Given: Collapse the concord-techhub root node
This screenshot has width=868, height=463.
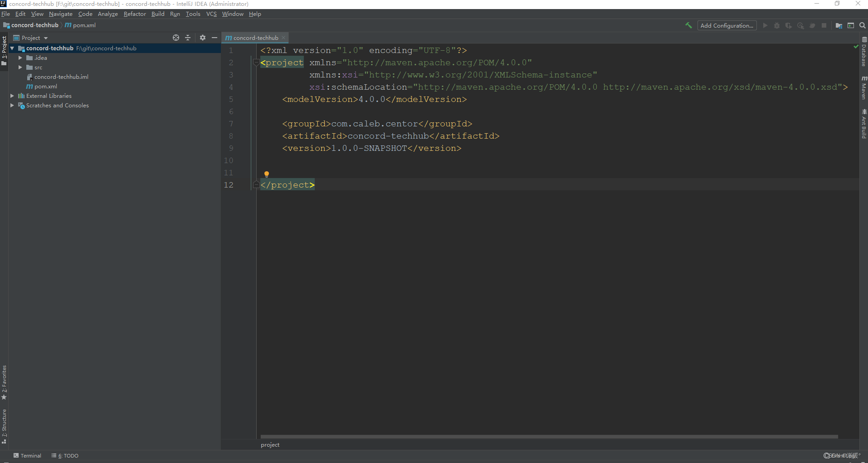Looking at the screenshot, I should [12, 48].
